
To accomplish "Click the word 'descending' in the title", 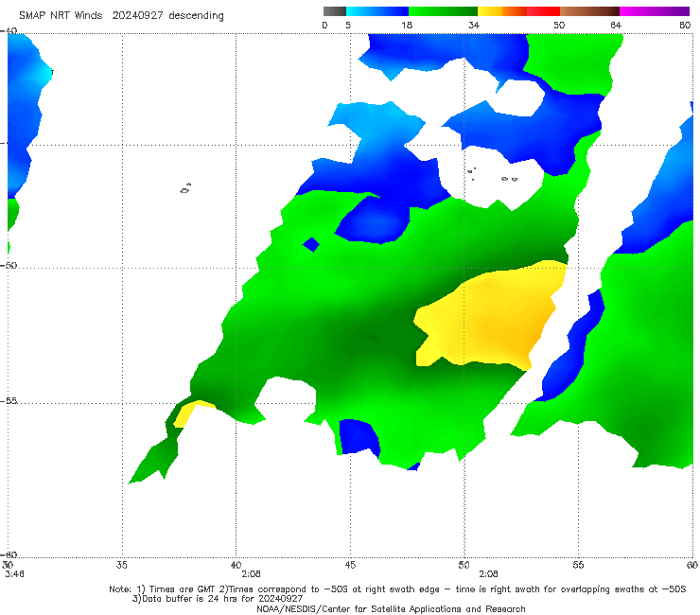I will (x=196, y=16).
